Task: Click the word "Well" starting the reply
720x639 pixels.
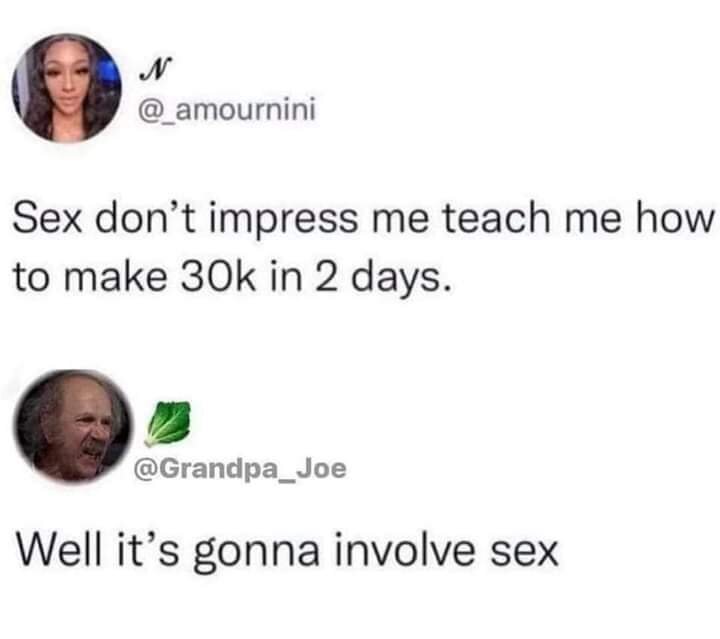Action: click(58, 549)
